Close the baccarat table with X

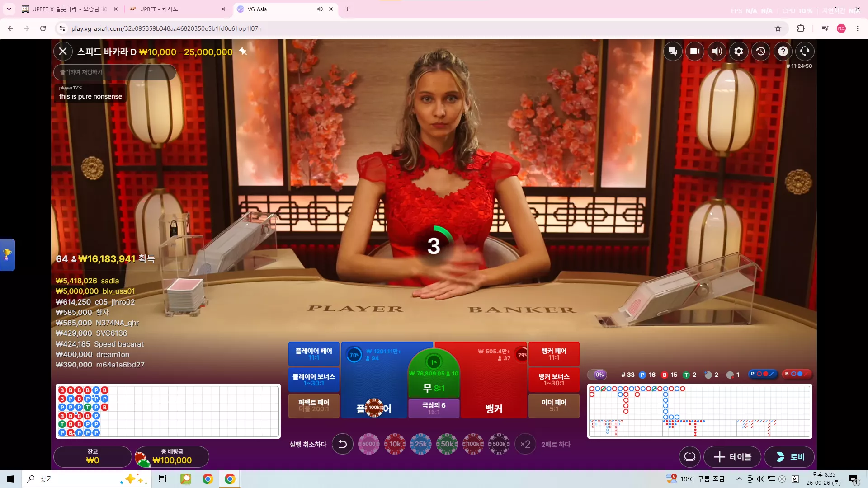point(63,52)
